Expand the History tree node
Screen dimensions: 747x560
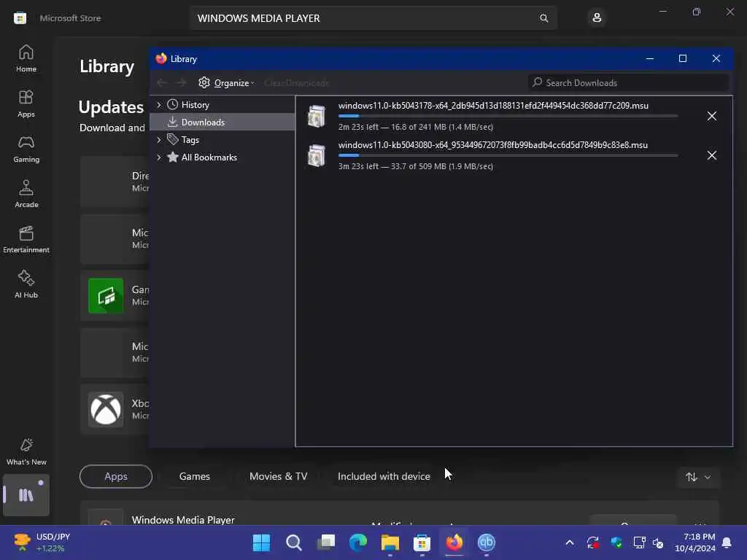[159, 105]
